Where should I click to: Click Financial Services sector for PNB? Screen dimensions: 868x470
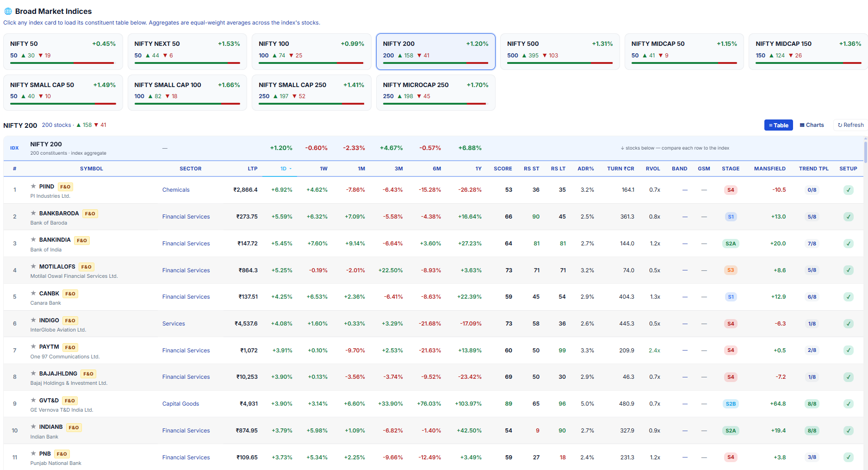186,457
